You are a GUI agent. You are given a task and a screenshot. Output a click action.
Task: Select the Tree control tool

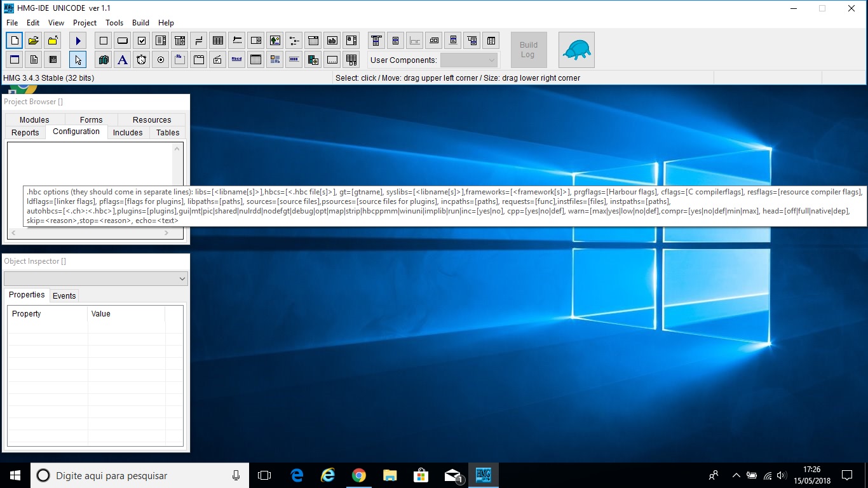click(294, 41)
